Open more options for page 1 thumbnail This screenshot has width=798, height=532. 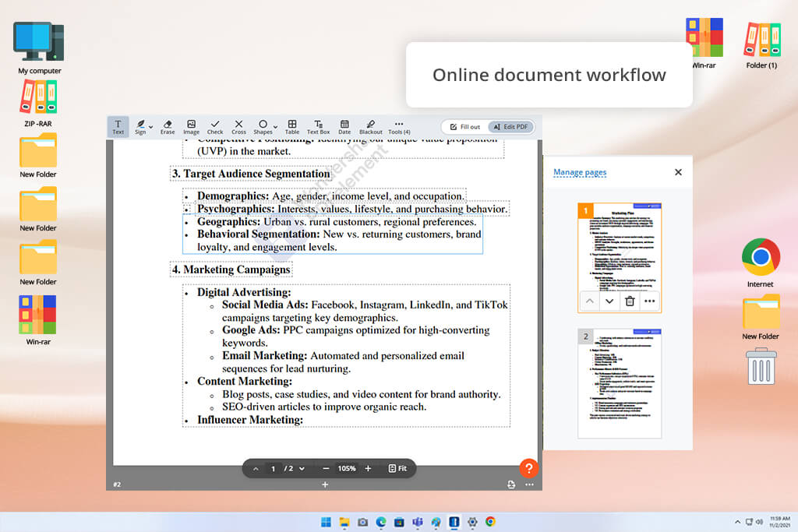coord(649,301)
